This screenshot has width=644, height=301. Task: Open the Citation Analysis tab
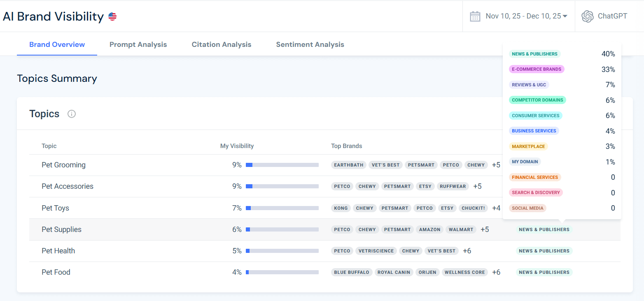click(x=221, y=44)
